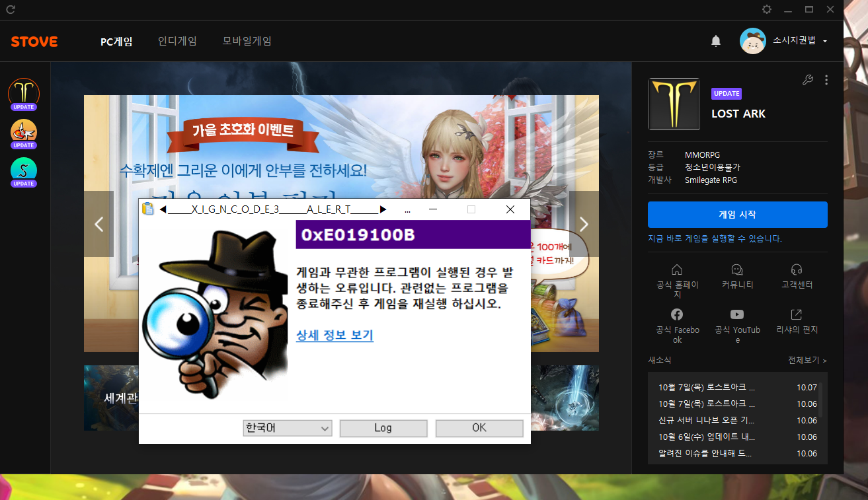Click the 상세 정보 보기 link
The height and width of the screenshot is (500, 868).
click(335, 335)
